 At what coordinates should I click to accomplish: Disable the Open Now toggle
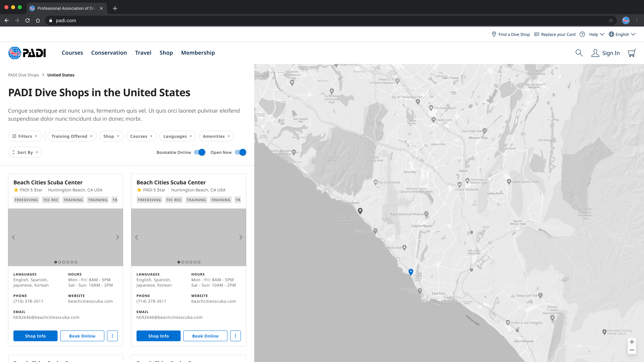point(240,152)
